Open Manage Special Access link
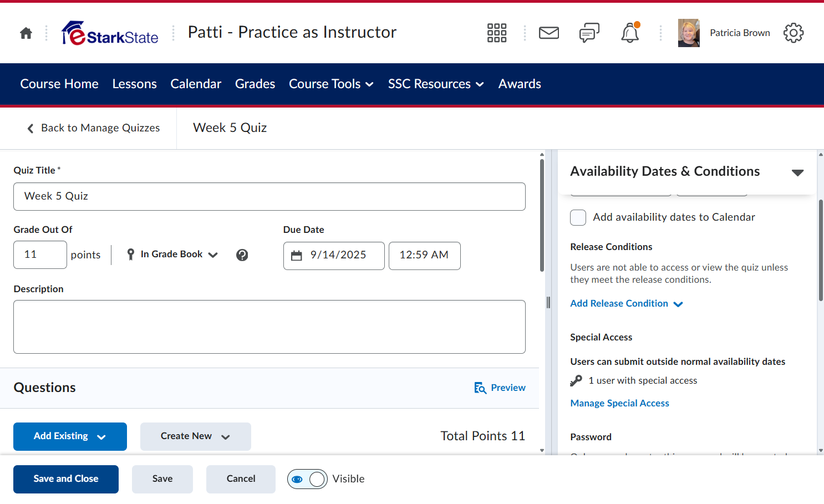The image size is (824, 504). [620, 404]
